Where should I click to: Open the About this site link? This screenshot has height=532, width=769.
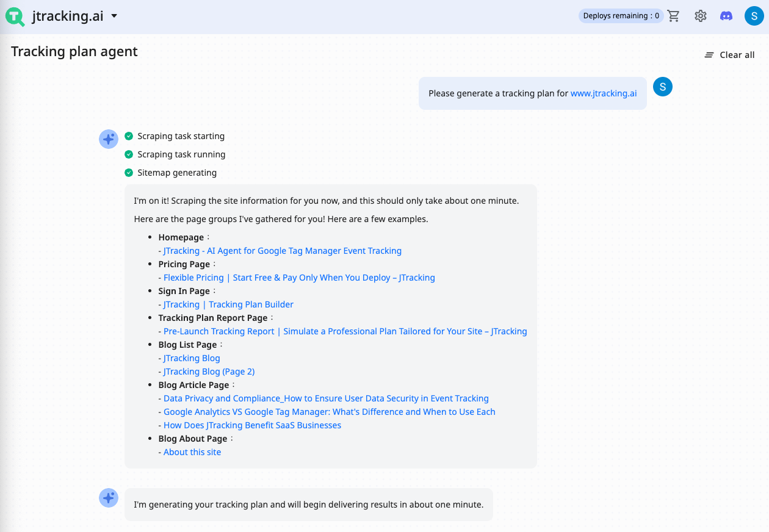click(192, 452)
